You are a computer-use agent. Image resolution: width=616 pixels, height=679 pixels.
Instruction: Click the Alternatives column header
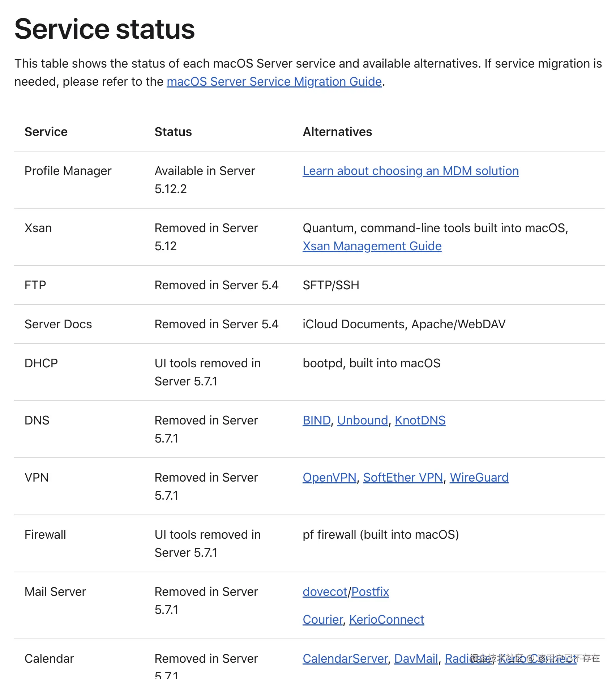coord(337,132)
